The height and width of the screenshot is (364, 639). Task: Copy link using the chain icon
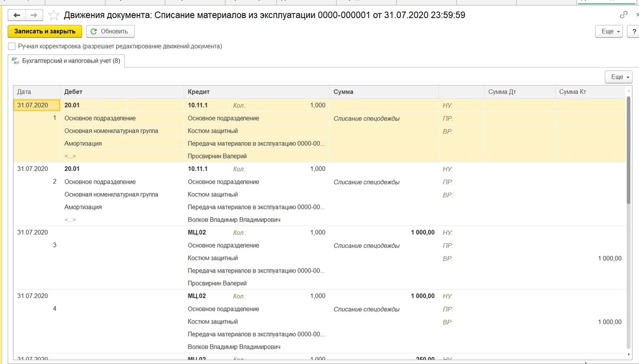[x=624, y=15]
